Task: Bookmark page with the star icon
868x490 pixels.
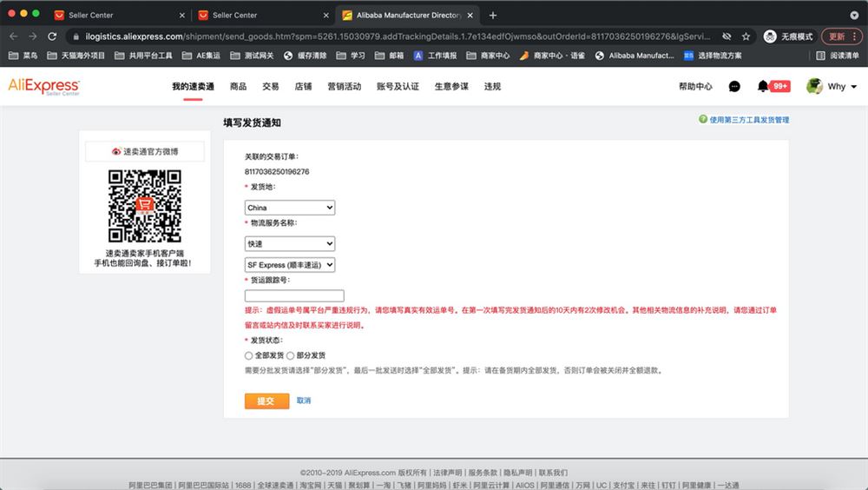Action: (746, 36)
